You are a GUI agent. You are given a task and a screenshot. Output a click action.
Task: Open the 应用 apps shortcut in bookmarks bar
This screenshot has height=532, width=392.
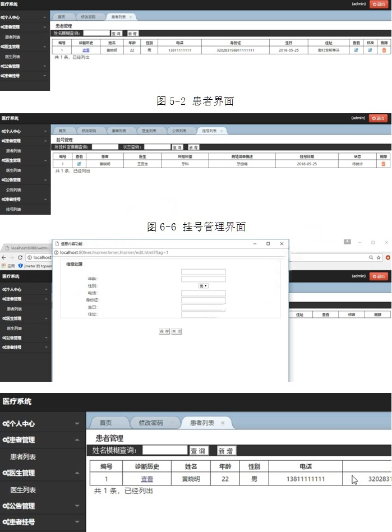[8, 266]
